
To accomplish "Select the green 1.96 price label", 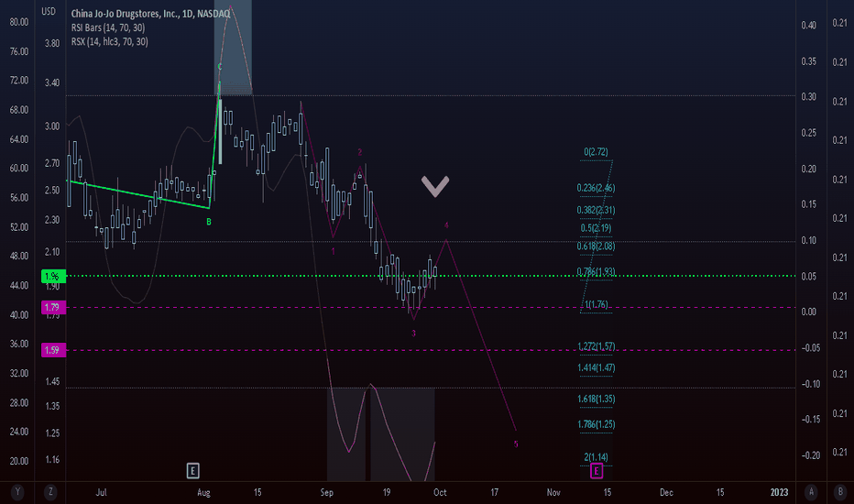I will (53, 276).
